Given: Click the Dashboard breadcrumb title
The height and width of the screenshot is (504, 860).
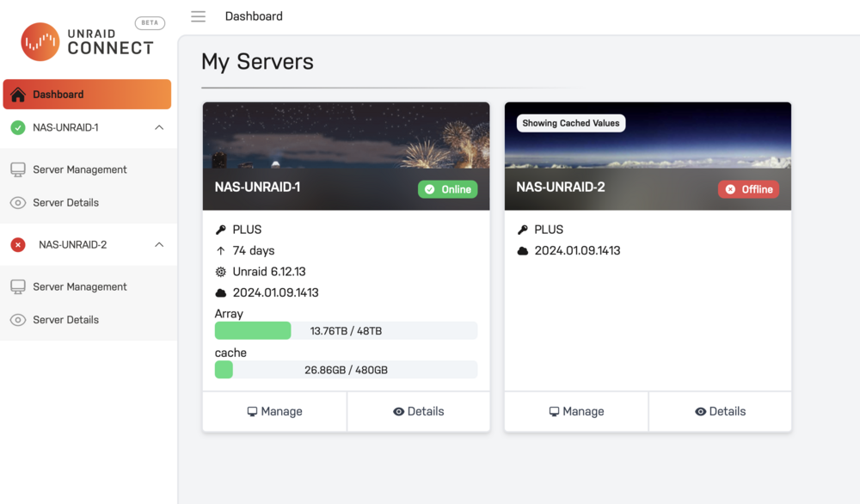Looking at the screenshot, I should (x=254, y=16).
